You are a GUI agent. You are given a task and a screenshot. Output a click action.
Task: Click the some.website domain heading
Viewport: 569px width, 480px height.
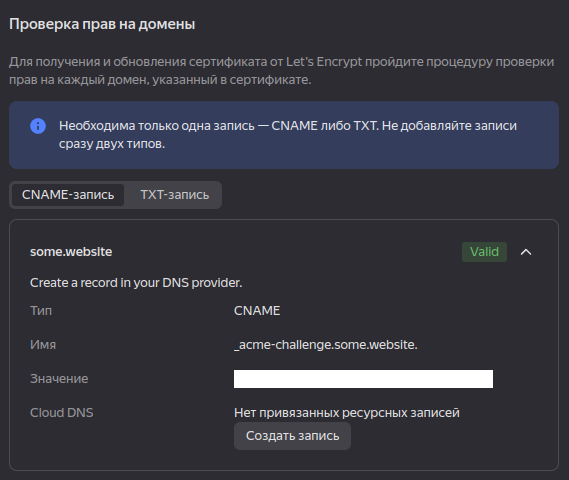click(x=71, y=252)
